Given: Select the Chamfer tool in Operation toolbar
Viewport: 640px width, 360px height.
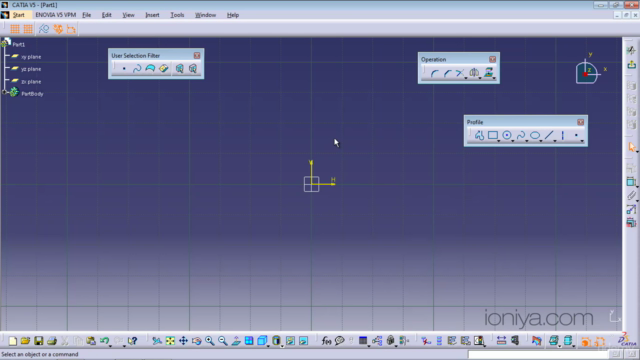Looking at the screenshot, I should 447,73.
